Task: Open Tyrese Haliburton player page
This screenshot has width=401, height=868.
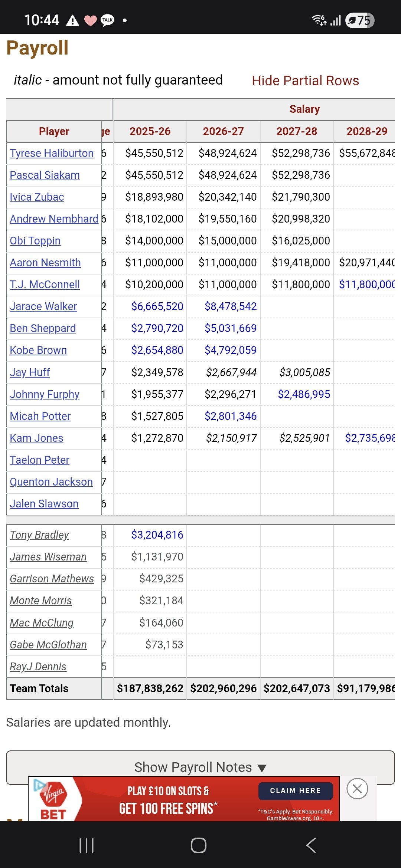Action: [52, 153]
